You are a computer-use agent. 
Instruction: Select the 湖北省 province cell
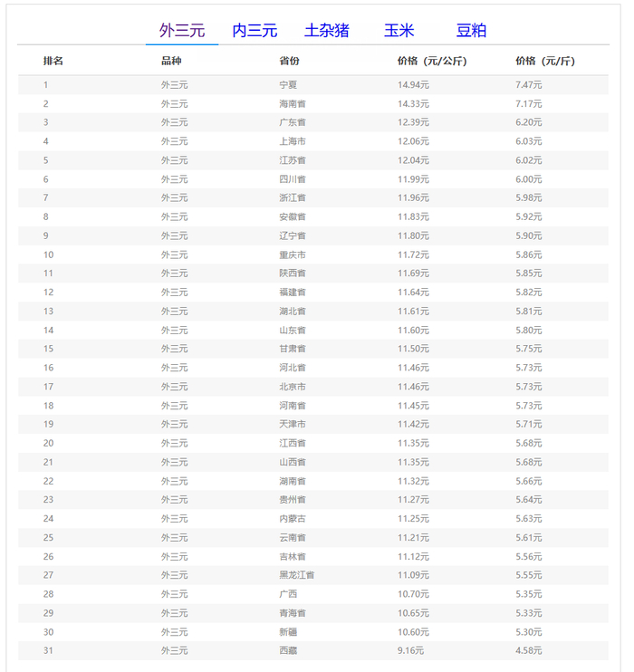click(x=293, y=312)
